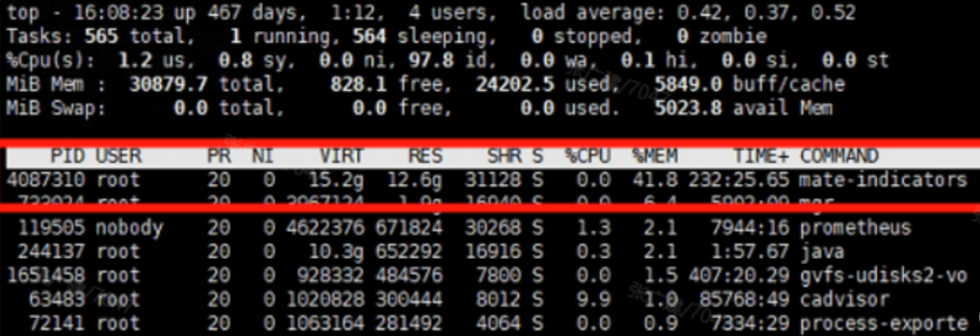This screenshot has height=336, width=980.
Task: Select the '5849.0 buff/cache' value
Action: [x=750, y=84]
